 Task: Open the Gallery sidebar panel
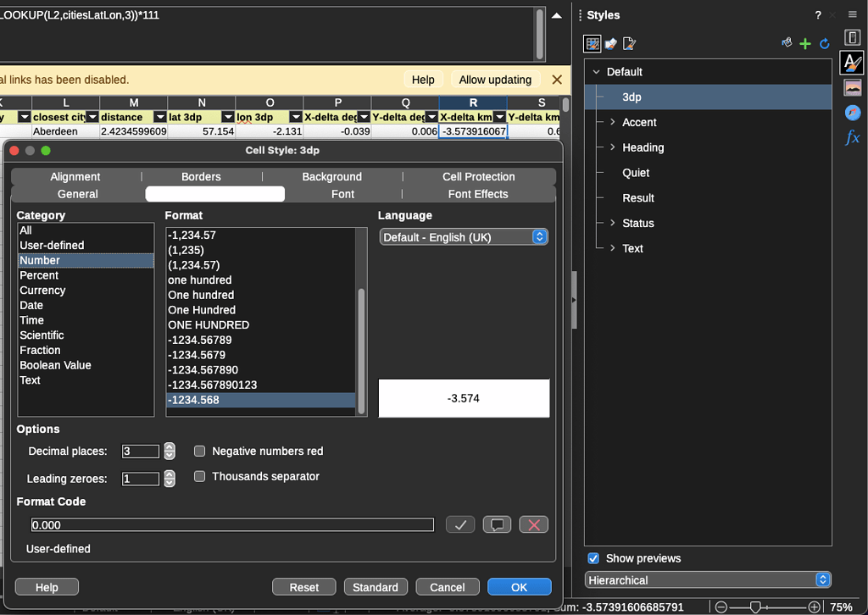852,87
